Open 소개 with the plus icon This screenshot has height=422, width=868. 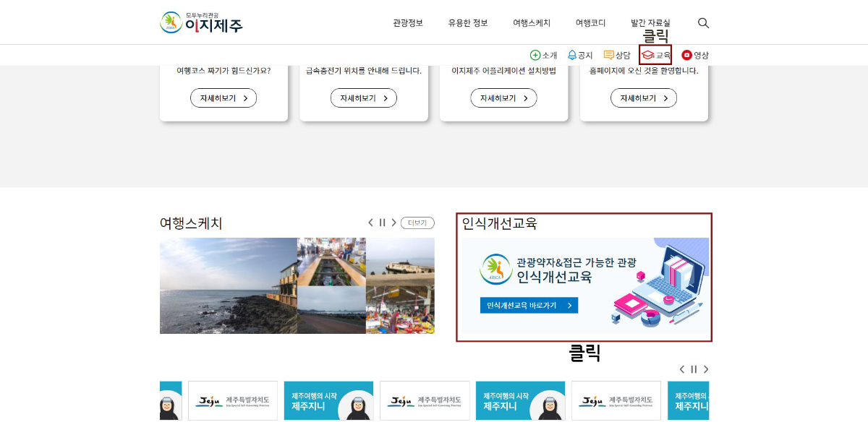pyautogui.click(x=543, y=55)
